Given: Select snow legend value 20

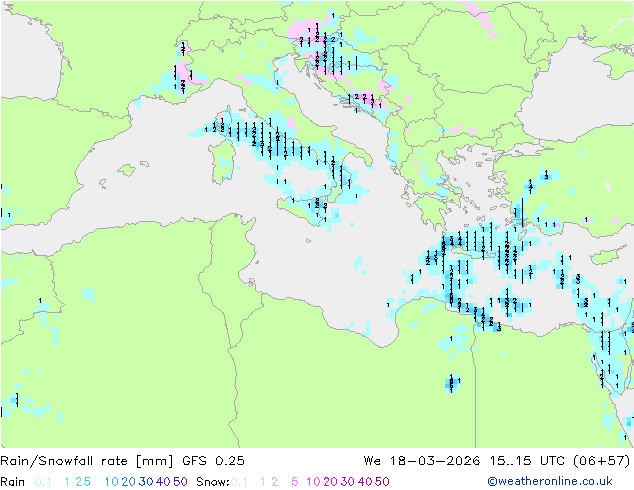Looking at the screenshot, I should 330,482.
